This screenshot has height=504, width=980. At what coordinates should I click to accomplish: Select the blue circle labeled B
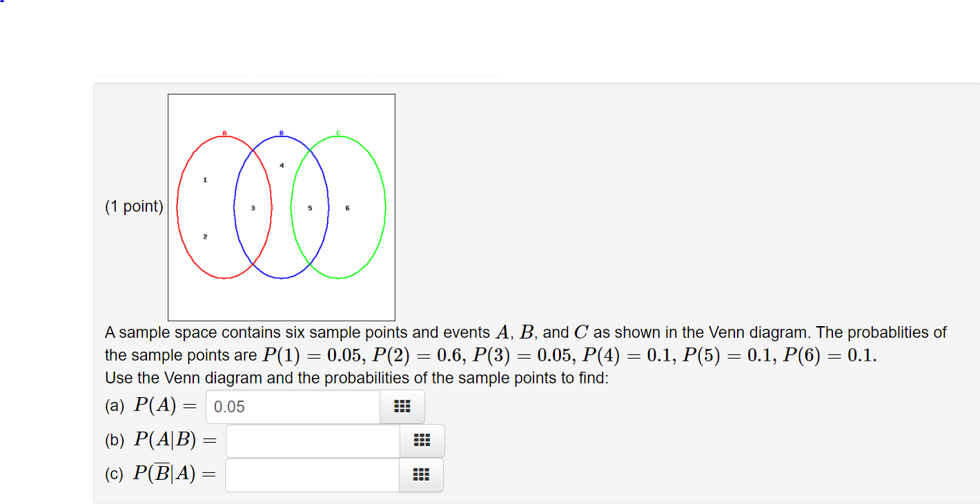[281, 132]
